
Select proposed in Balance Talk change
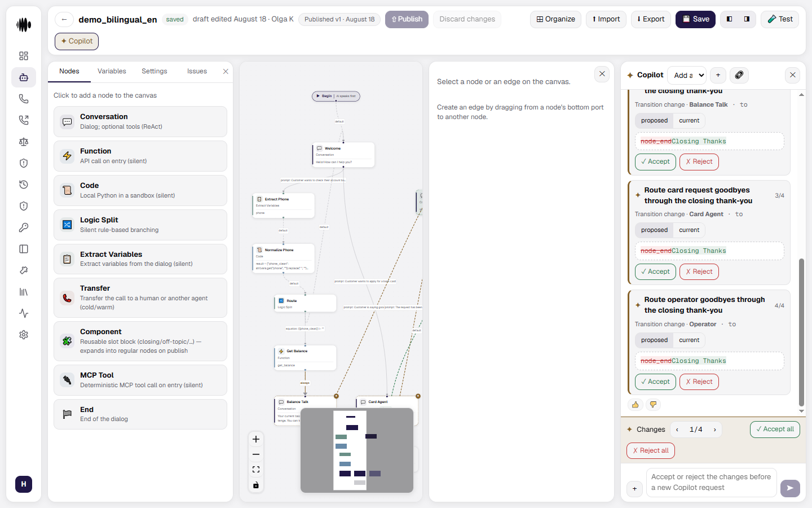click(654, 121)
